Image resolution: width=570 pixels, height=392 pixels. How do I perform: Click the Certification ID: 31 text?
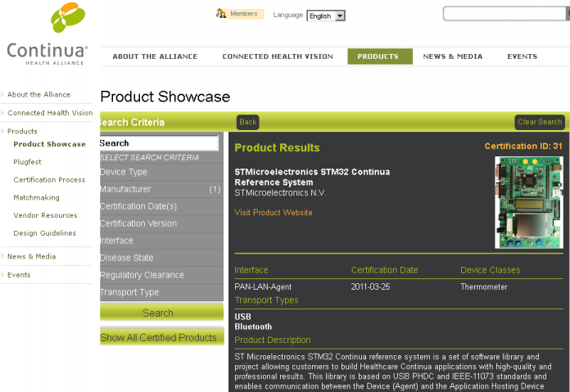tap(523, 146)
